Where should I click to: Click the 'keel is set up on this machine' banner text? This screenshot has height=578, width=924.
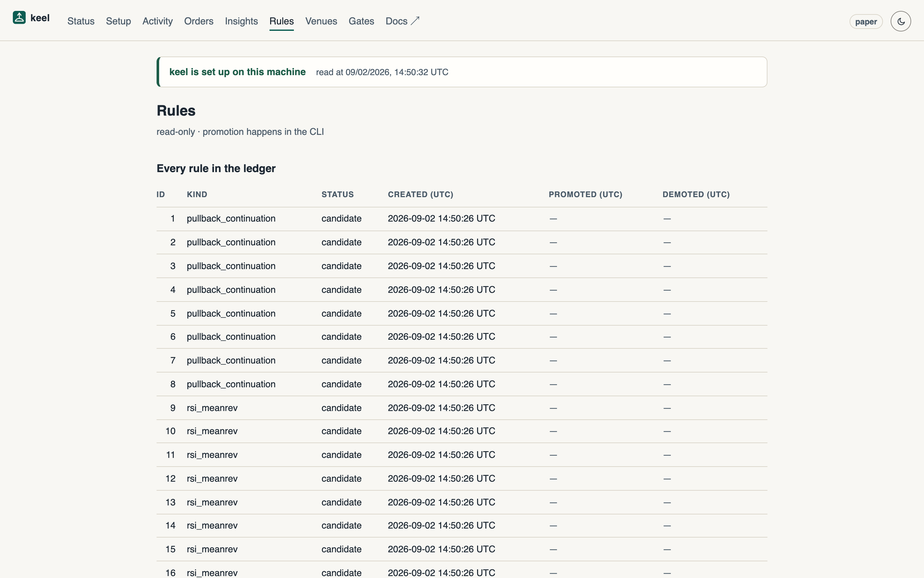[237, 72]
